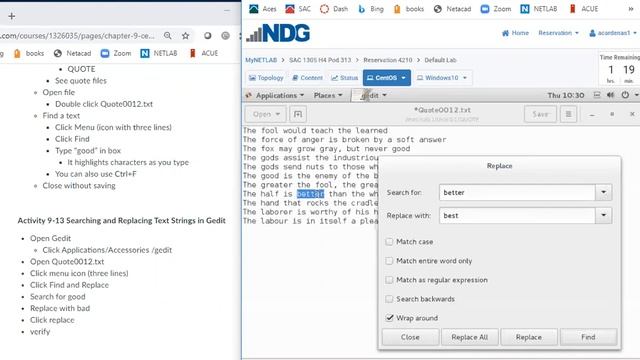Image resolution: width=640 pixels, height=360 pixels.
Task: Toggle the Search backwards checkbox
Action: pos(389,299)
